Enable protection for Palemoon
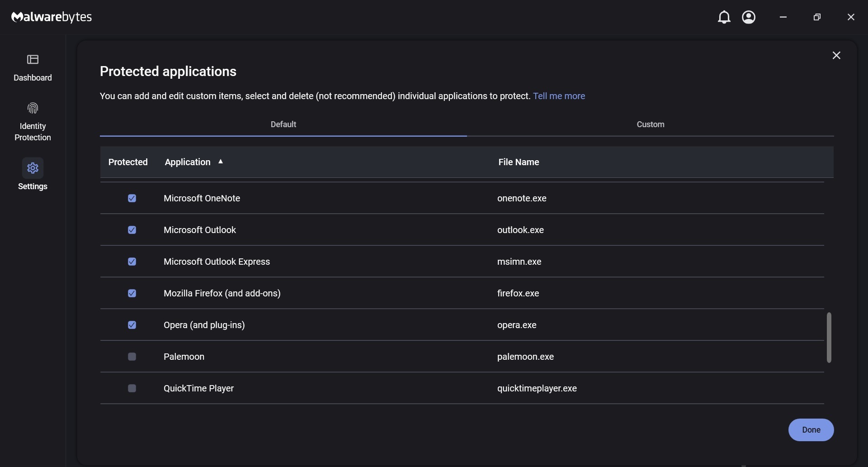Image resolution: width=868 pixels, height=467 pixels. (x=132, y=357)
